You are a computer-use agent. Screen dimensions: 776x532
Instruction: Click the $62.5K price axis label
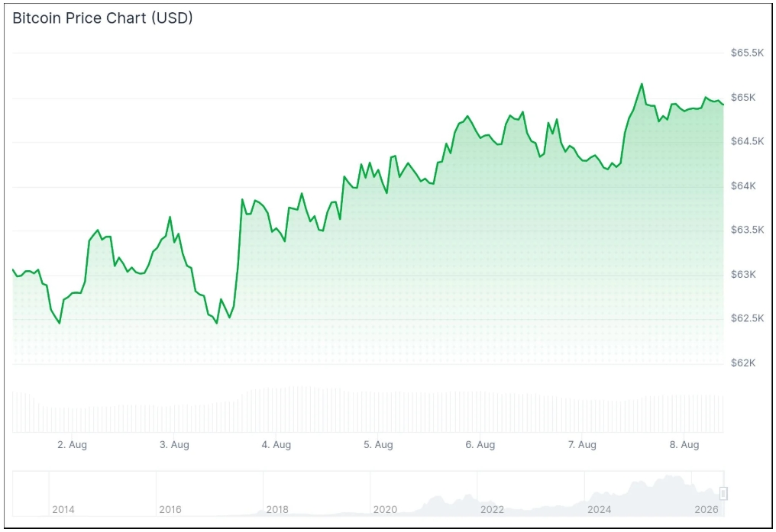[747, 318]
